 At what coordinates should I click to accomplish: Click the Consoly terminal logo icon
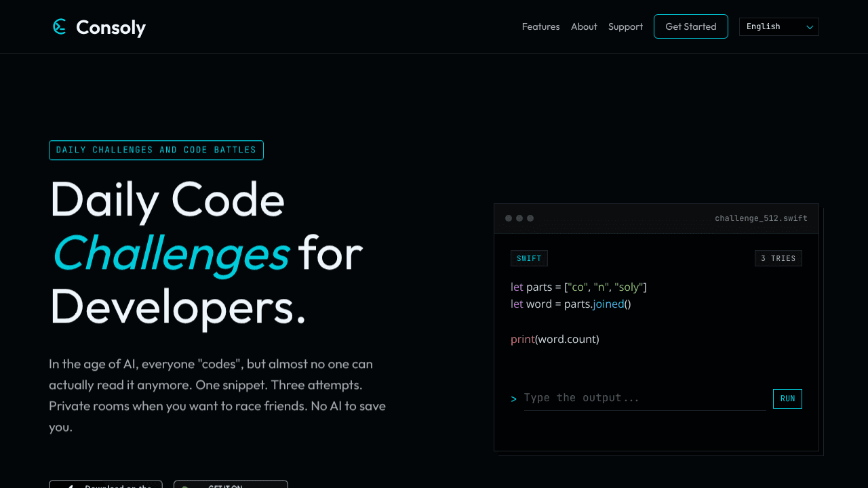point(60,26)
